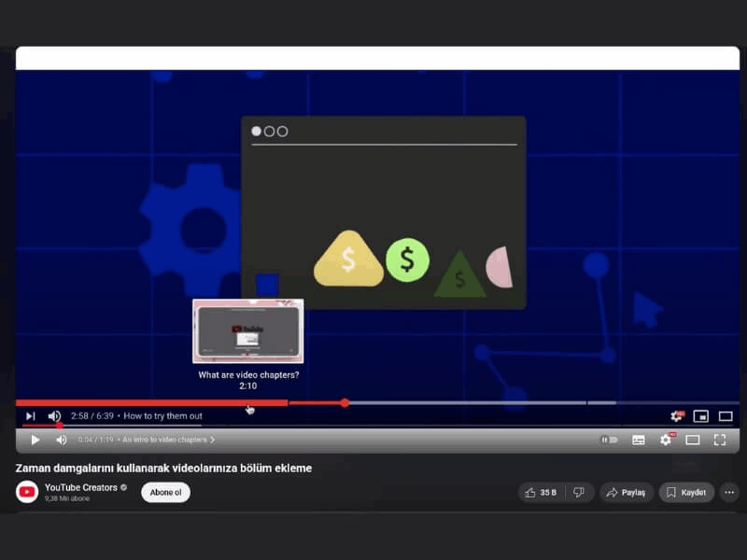
Task: Expand the "An intro to video chapters" chapter list
Action: point(168,440)
